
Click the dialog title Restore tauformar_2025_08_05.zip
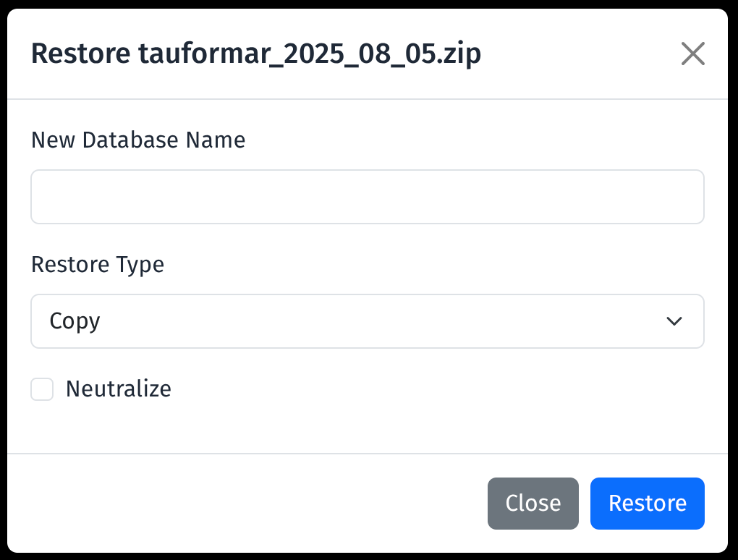pos(255,54)
